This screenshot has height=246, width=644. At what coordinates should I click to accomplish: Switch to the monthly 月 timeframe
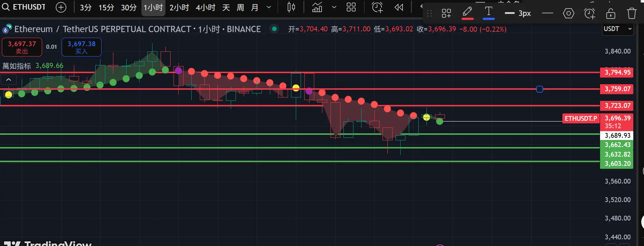(255, 7)
